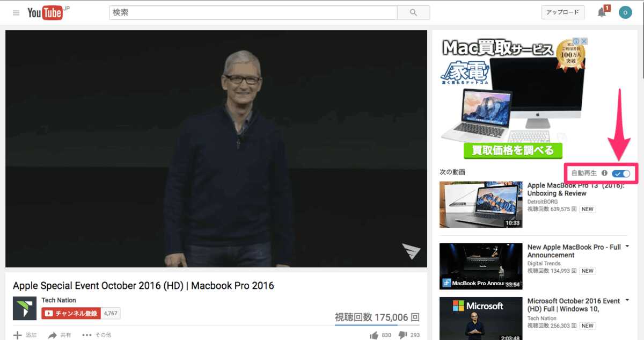Open the notifications bell
The image size is (644, 340).
(x=602, y=12)
